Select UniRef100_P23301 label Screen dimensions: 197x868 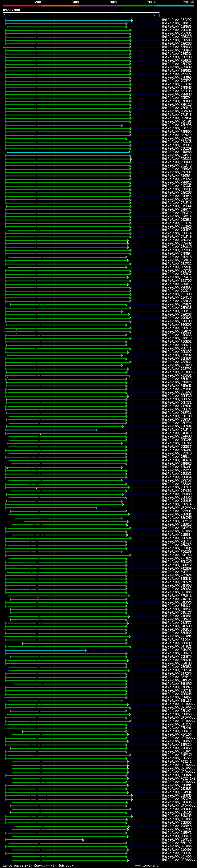tap(177, 484)
